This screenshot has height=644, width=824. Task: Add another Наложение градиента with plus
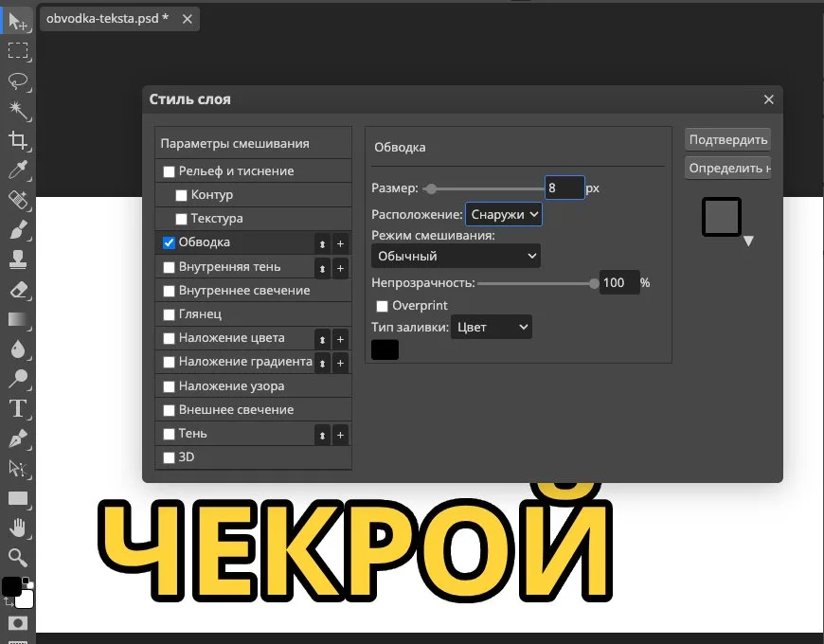click(341, 363)
